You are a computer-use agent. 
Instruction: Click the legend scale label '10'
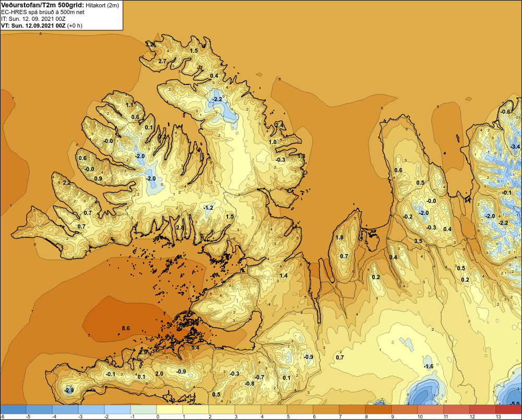click(420, 417)
